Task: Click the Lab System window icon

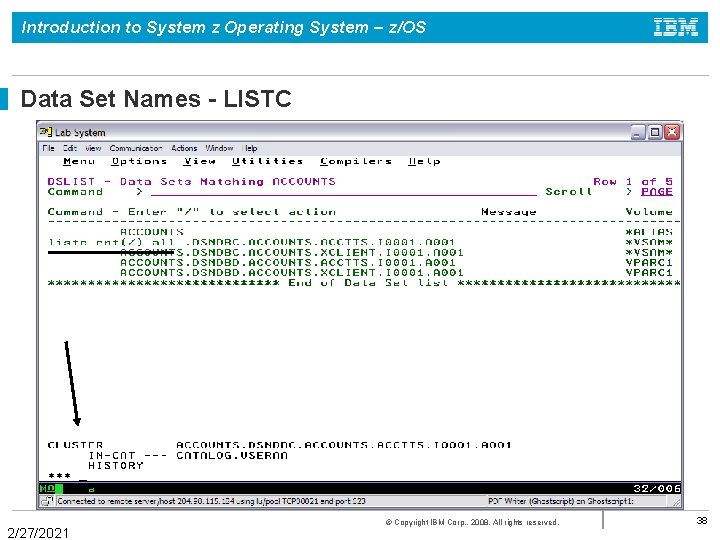Action: (46, 132)
